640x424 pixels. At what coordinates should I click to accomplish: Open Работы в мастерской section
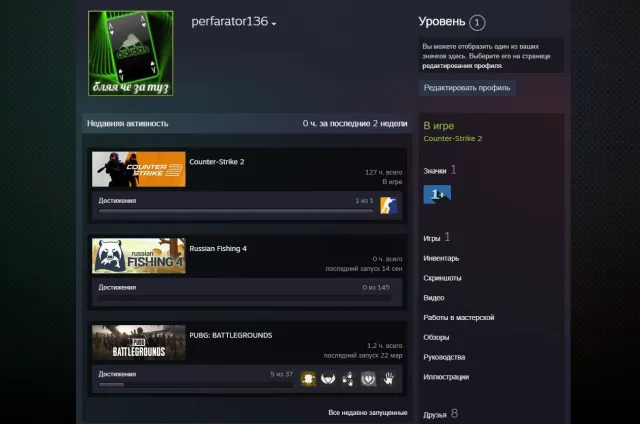459,317
